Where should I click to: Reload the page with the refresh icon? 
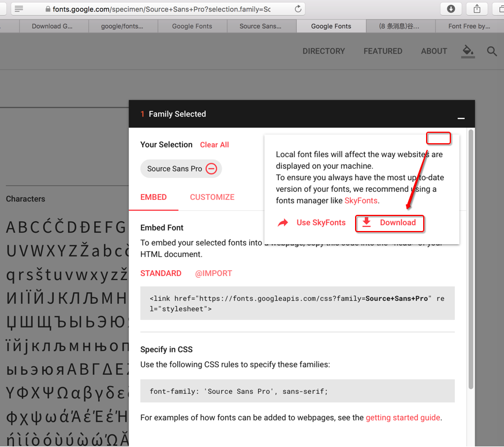point(298,9)
